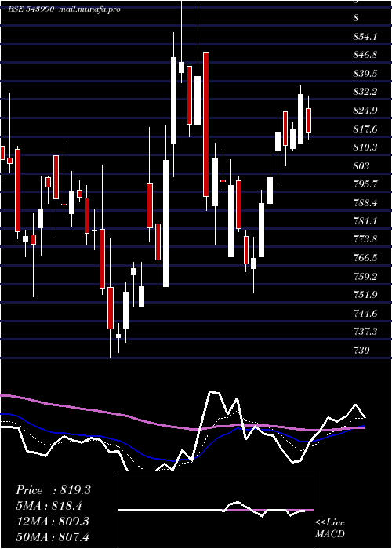Click the 832.2 price axis label
The height and width of the screenshot is (549, 392).
365,92
